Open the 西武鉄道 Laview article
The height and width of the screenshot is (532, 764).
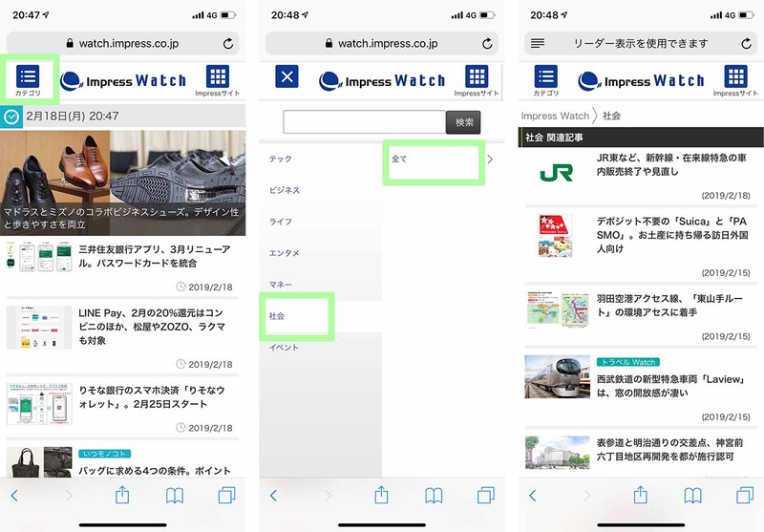coord(671,386)
